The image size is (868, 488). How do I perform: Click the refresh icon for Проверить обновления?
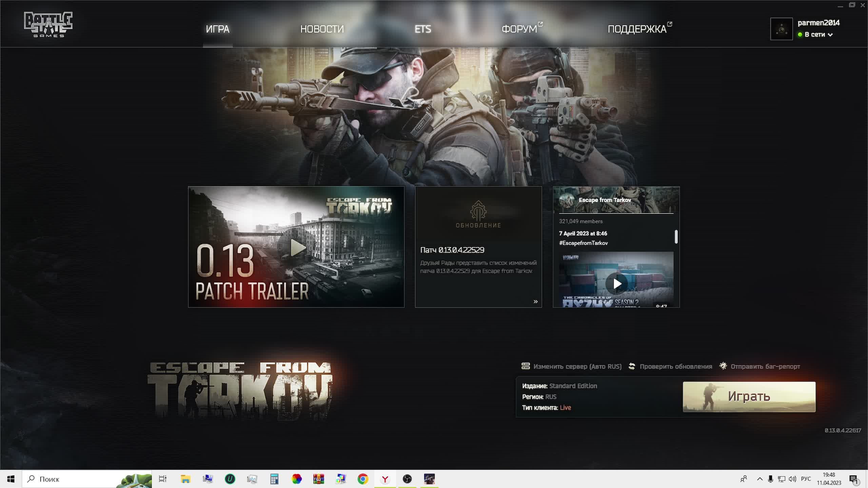632,366
